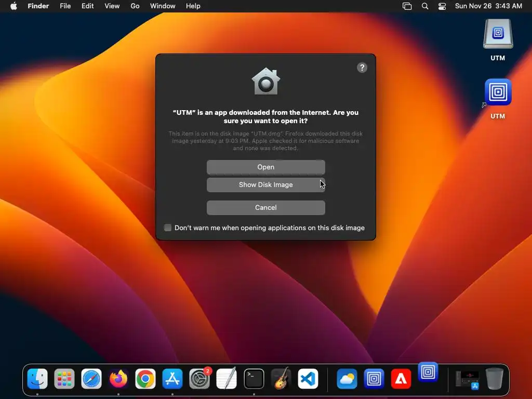532x399 pixels.
Task: Open the View menu
Action: tap(112, 6)
